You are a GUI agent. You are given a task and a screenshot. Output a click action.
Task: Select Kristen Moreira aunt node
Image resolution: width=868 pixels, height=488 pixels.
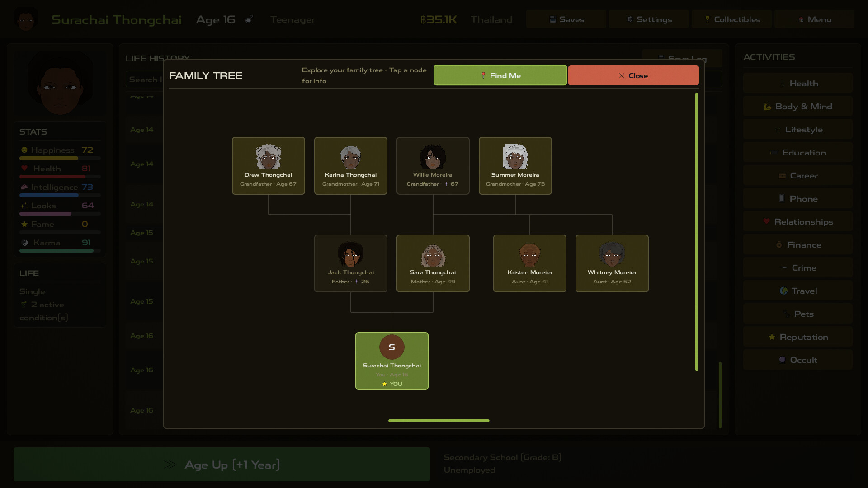click(530, 263)
